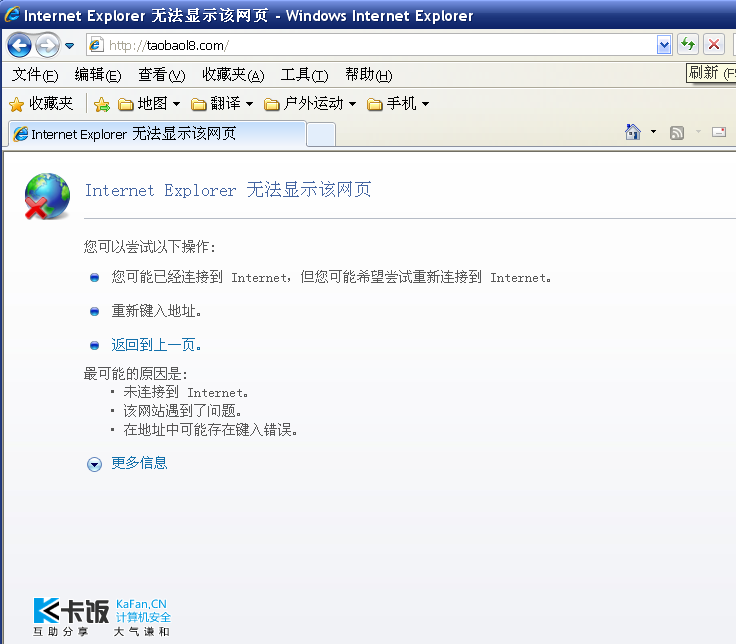Click the Home page house icon
Viewport: 736px width, 644px height.
(x=633, y=132)
